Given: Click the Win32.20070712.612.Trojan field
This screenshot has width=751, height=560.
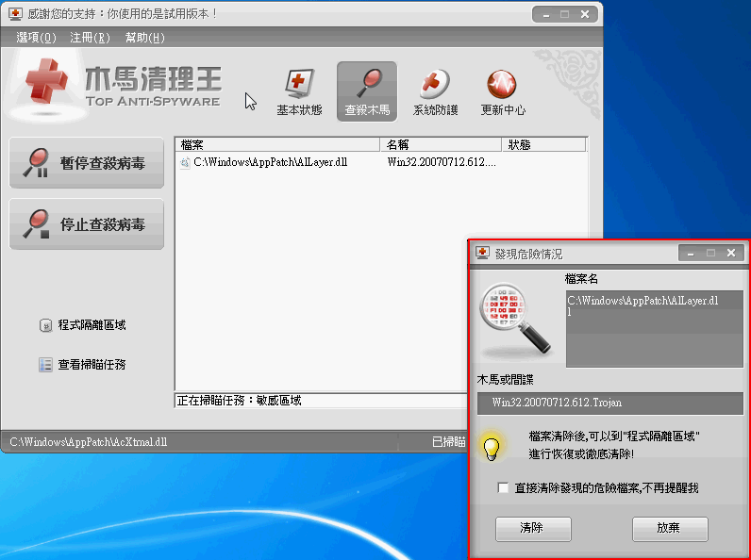Looking at the screenshot, I should 610,403.
